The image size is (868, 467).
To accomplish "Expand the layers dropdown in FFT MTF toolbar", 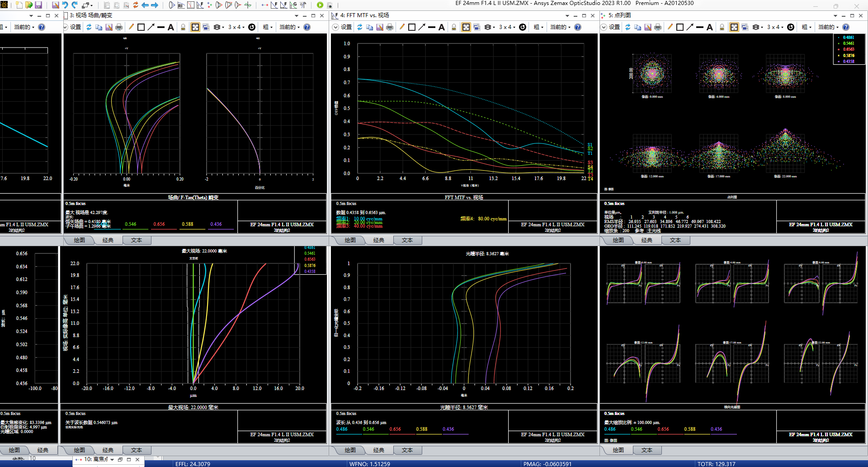I will pos(490,27).
